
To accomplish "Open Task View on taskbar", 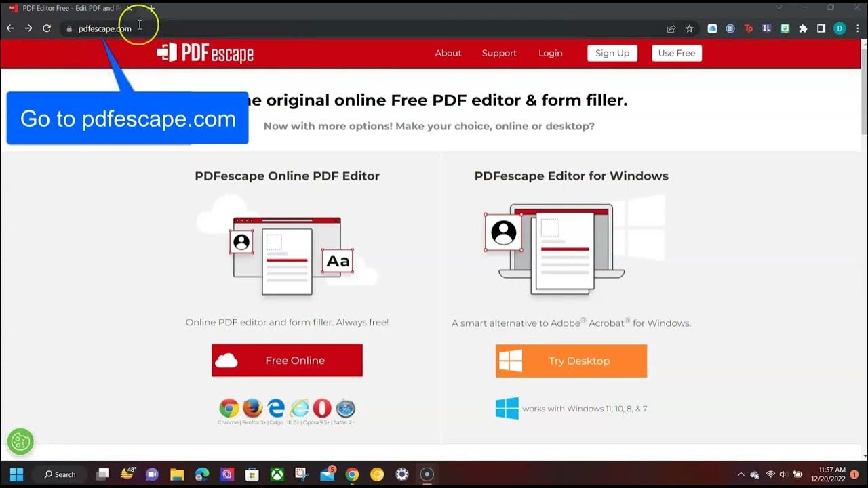I will [102, 474].
